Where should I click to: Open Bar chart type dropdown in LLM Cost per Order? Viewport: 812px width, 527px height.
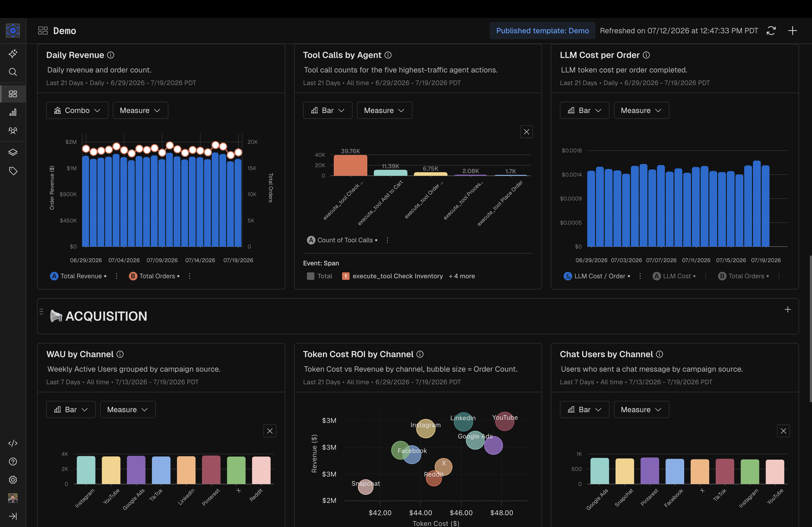coord(584,110)
